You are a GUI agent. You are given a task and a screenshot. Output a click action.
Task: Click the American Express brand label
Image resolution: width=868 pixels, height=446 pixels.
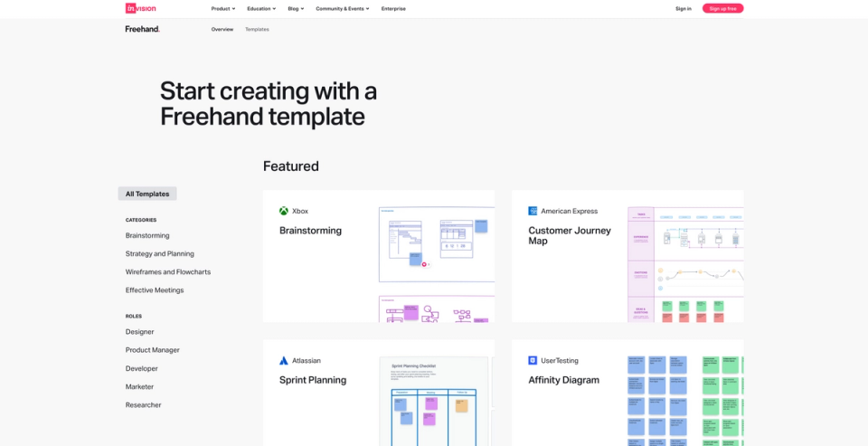tap(569, 211)
